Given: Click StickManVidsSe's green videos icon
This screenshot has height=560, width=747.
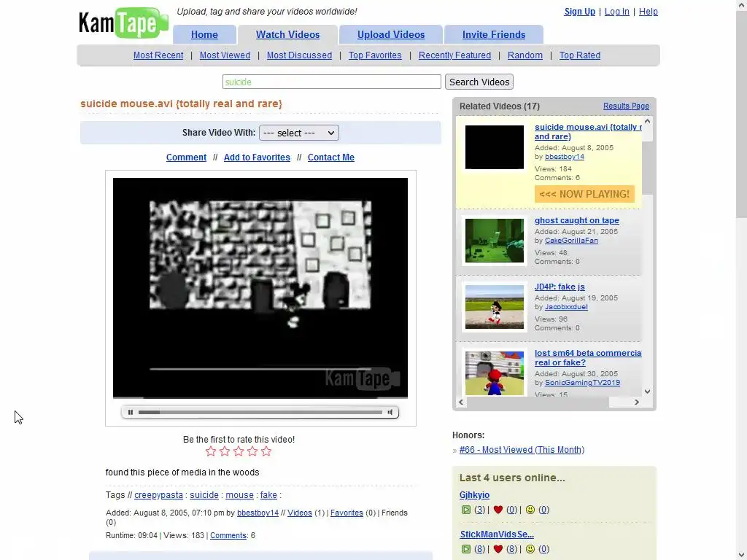Looking at the screenshot, I should click(x=466, y=549).
